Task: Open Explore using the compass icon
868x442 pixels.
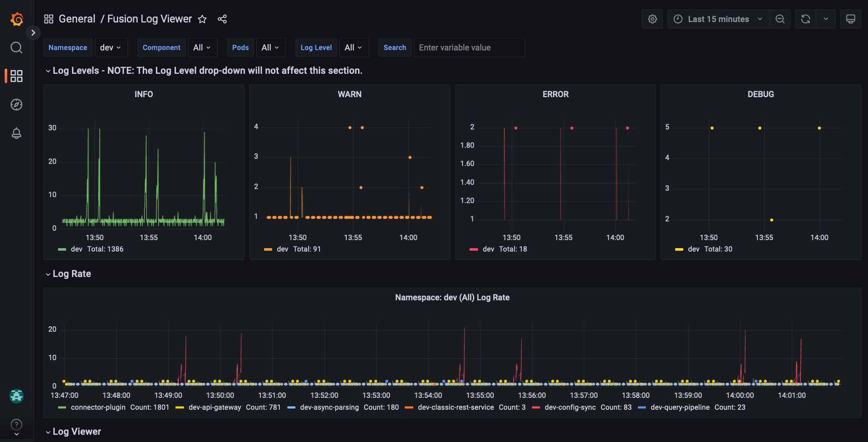Action: click(17, 105)
